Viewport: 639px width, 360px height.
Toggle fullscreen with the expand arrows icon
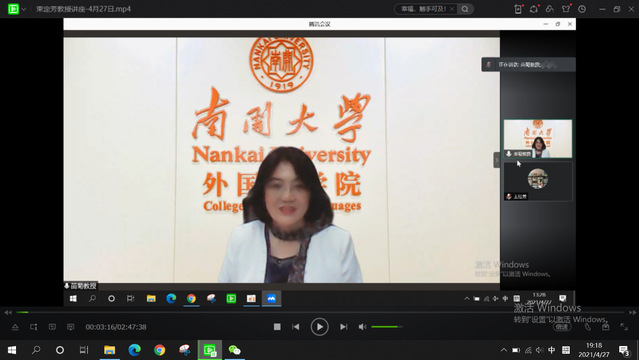(x=624, y=327)
